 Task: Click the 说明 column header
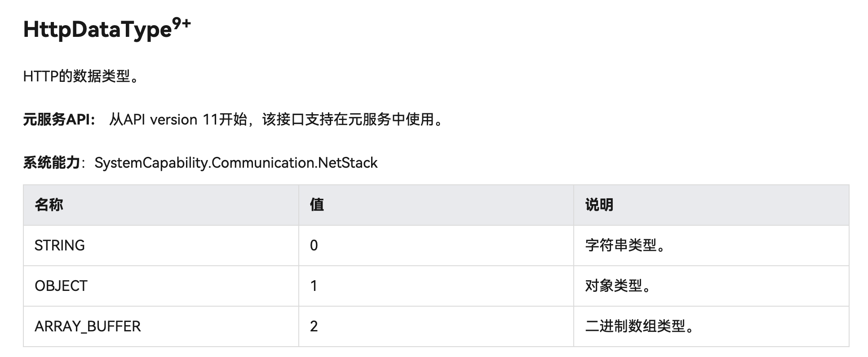tap(599, 205)
